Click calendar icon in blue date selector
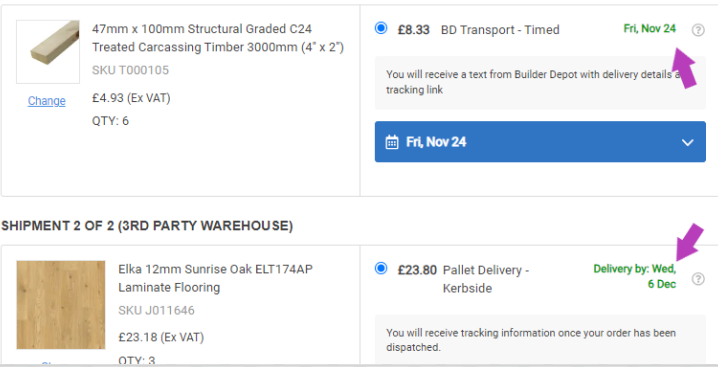This screenshot has height=368, width=718. click(392, 142)
